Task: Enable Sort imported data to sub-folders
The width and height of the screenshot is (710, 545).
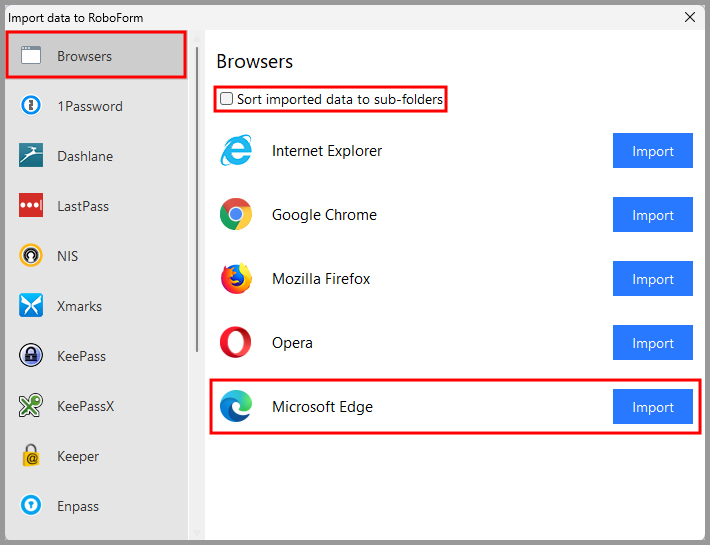Action: (227, 99)
